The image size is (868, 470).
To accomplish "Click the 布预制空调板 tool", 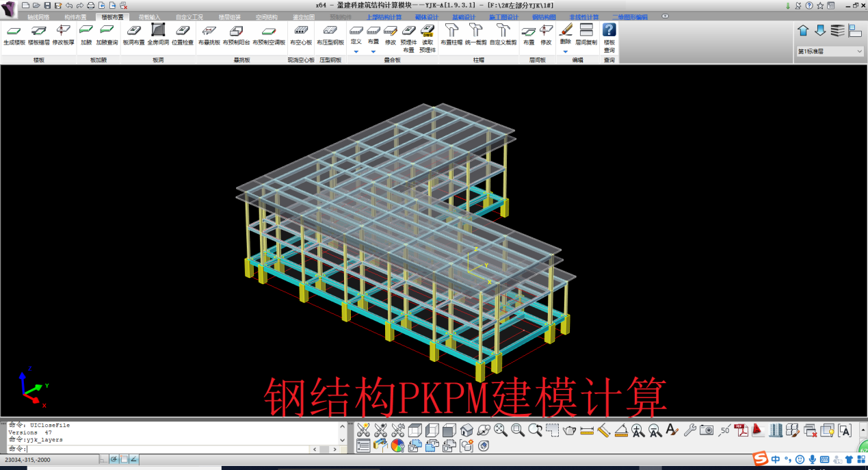I will pos(269,35).
